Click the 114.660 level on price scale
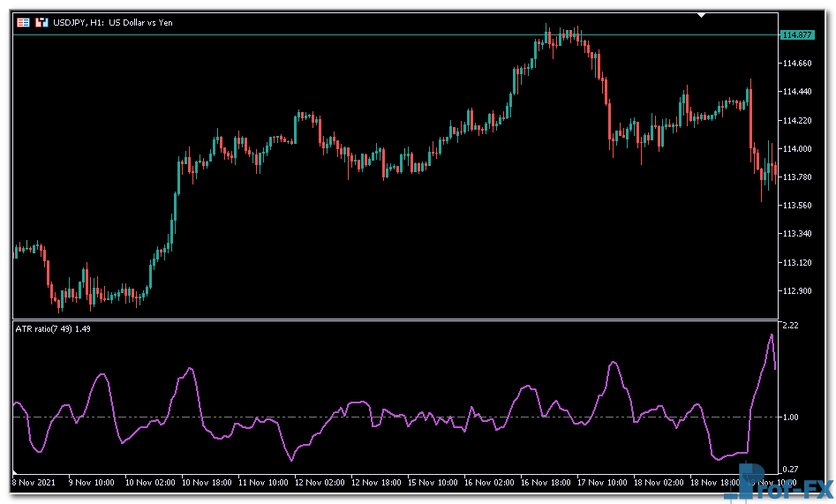 click(x=796, y=64)
